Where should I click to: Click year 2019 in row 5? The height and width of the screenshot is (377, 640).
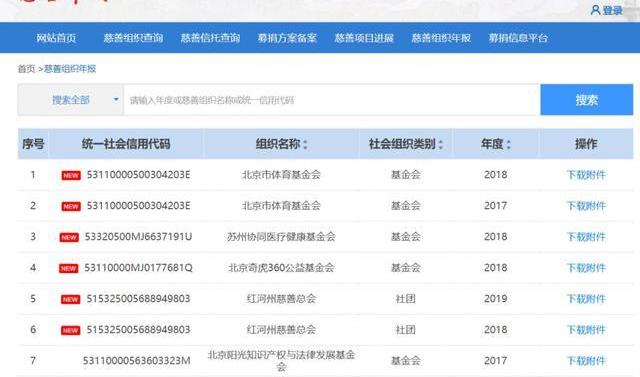click(x=496, y=299)
